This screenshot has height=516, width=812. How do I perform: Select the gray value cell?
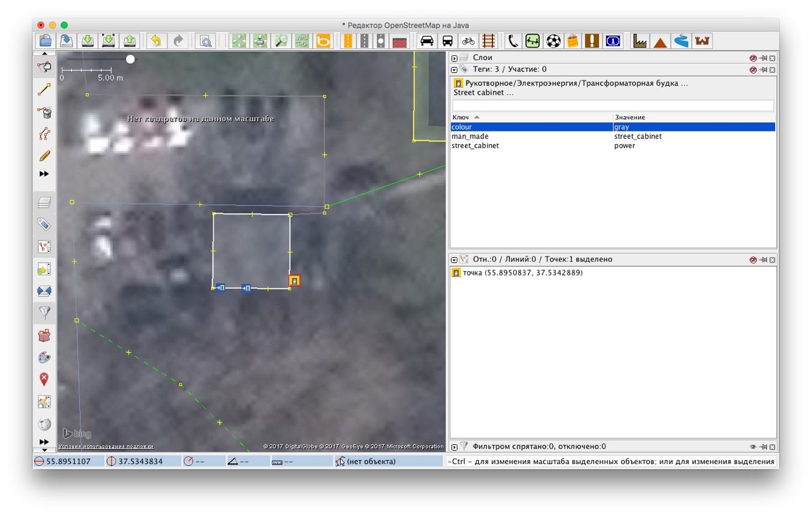point(695,127)
